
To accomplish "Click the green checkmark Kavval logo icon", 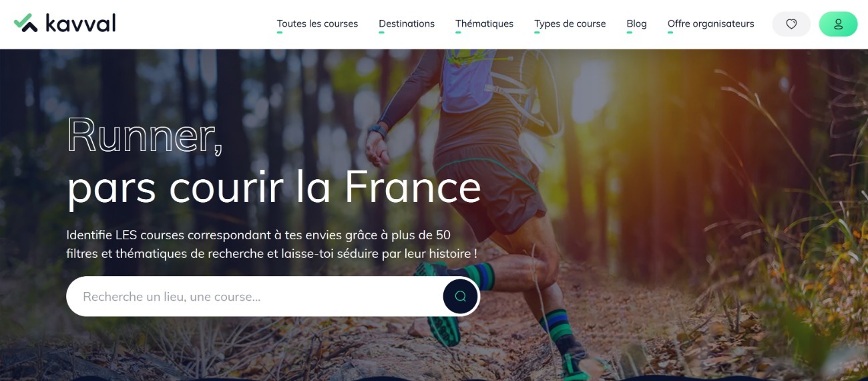I will coord(25,23).
